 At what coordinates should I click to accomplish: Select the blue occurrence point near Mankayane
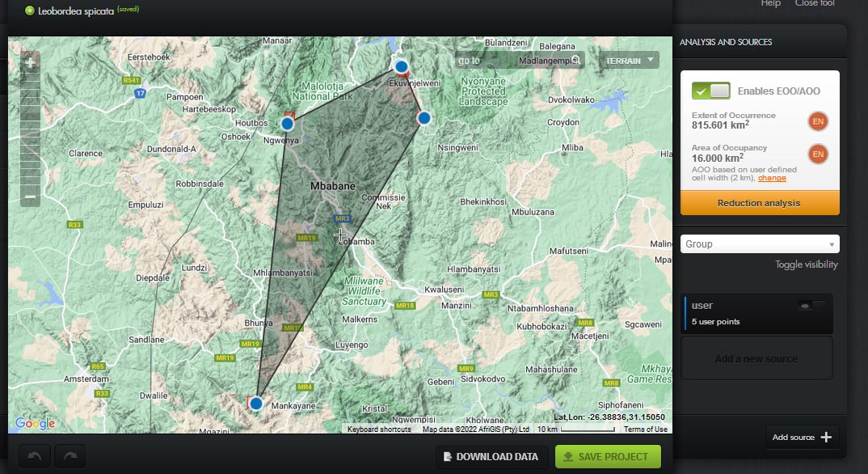(x=256, y=403)
